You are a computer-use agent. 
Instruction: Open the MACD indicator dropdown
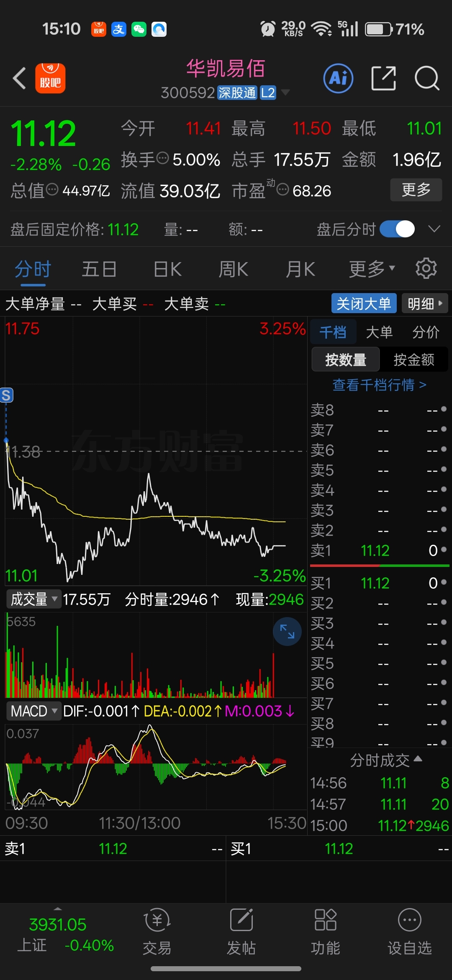[x=33, y=711]
